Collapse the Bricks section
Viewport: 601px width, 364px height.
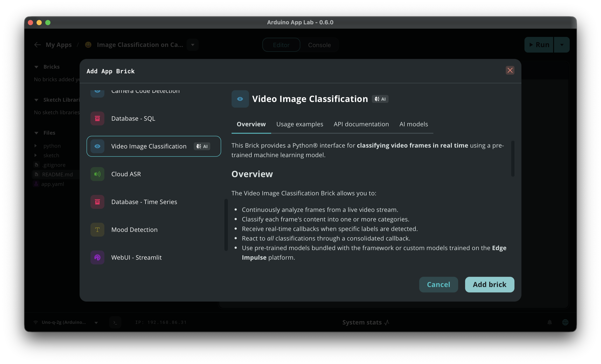tap(36, 67)
